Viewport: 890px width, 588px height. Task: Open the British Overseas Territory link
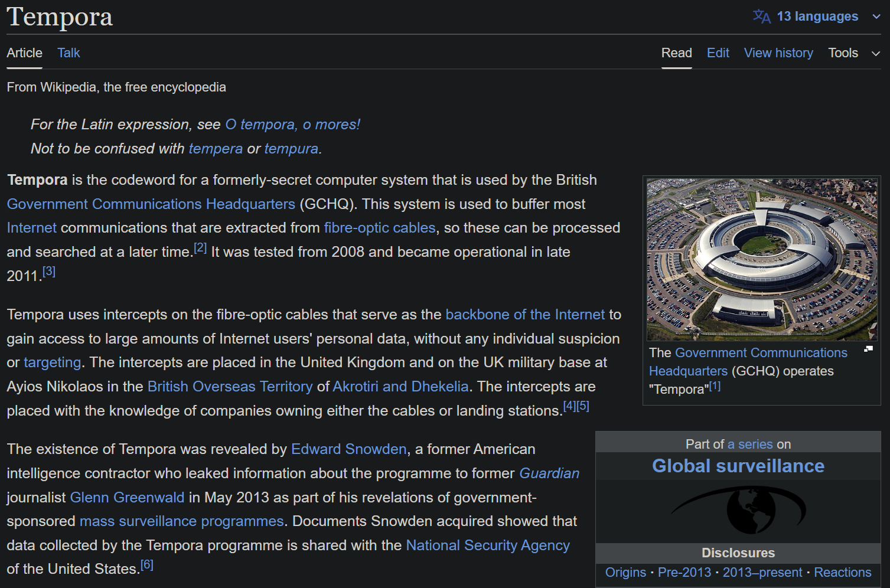(x=230, y=387)
